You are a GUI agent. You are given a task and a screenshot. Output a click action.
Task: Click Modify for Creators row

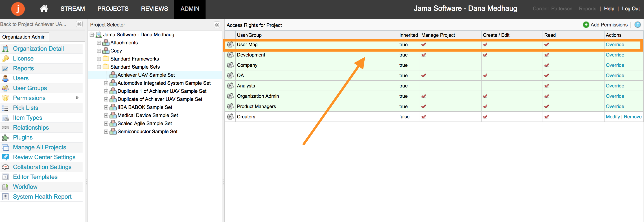613,117
